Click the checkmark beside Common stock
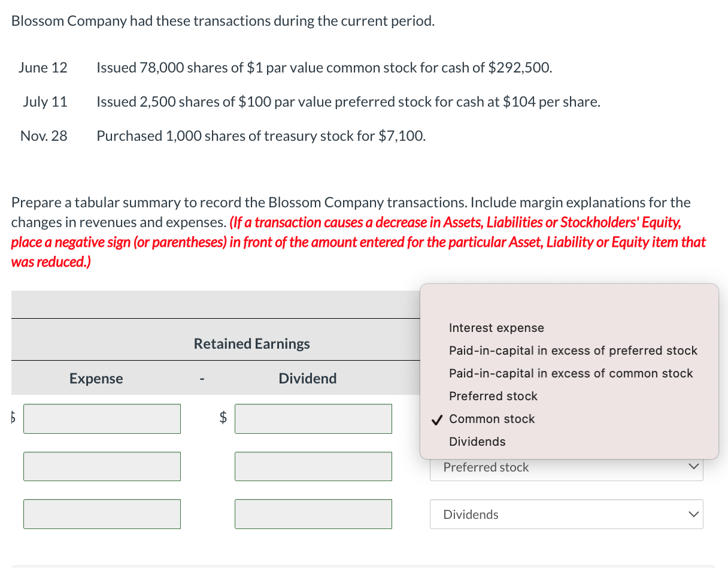The width and height of the screenshot is (728, 568). [437, 419]
